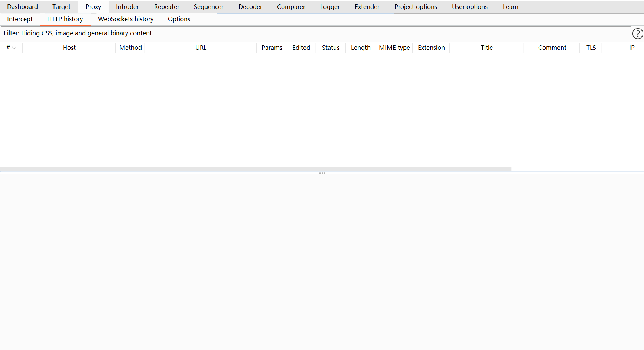Click the horizontal scrollbar of history table
644x350 pixels.
(256, 169)
